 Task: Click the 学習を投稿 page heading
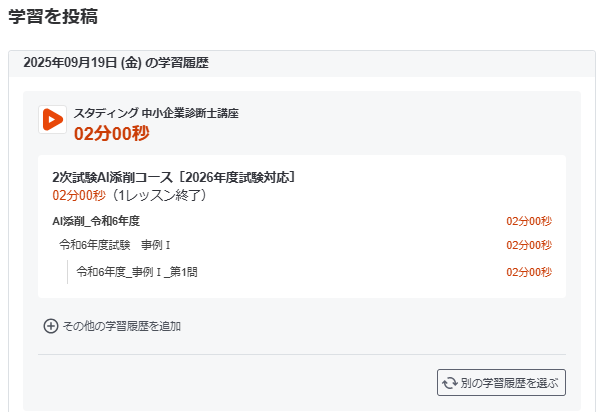[x=53, y=18]
